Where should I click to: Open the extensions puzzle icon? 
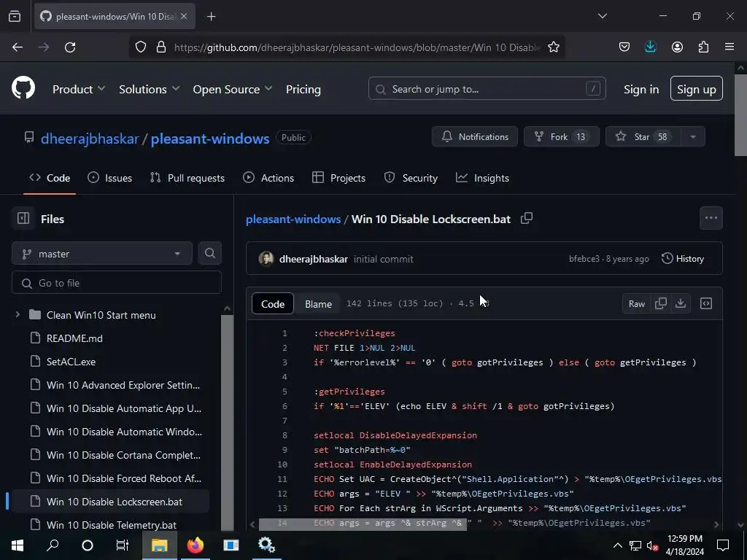tap(703, 47)
